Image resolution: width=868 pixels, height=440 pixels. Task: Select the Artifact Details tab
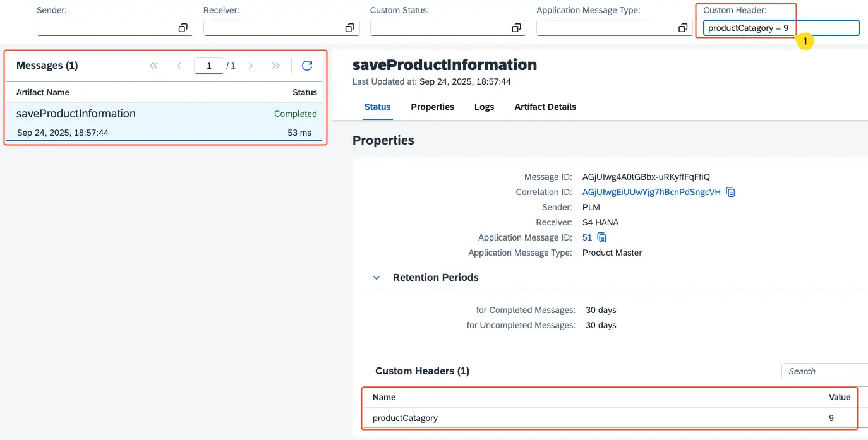[x=545, y=107]
